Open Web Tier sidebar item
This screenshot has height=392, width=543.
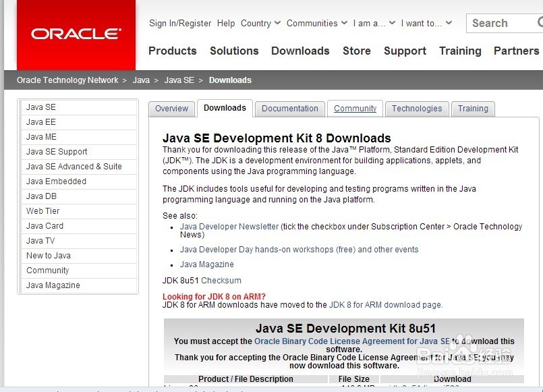(x=79, y=211)
